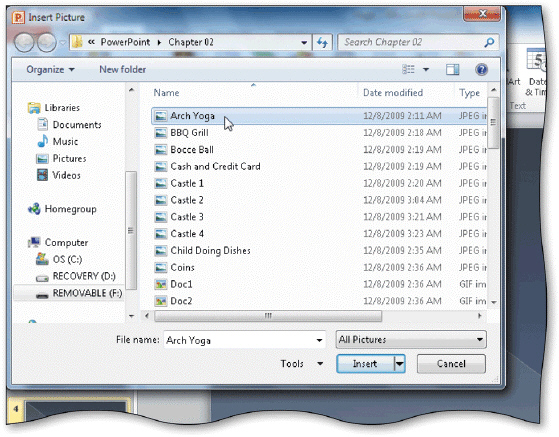The height and width of the screenshot is (437, 559).
Task: Open the Insert button dropdown arrow
Action: coord(400,364)
